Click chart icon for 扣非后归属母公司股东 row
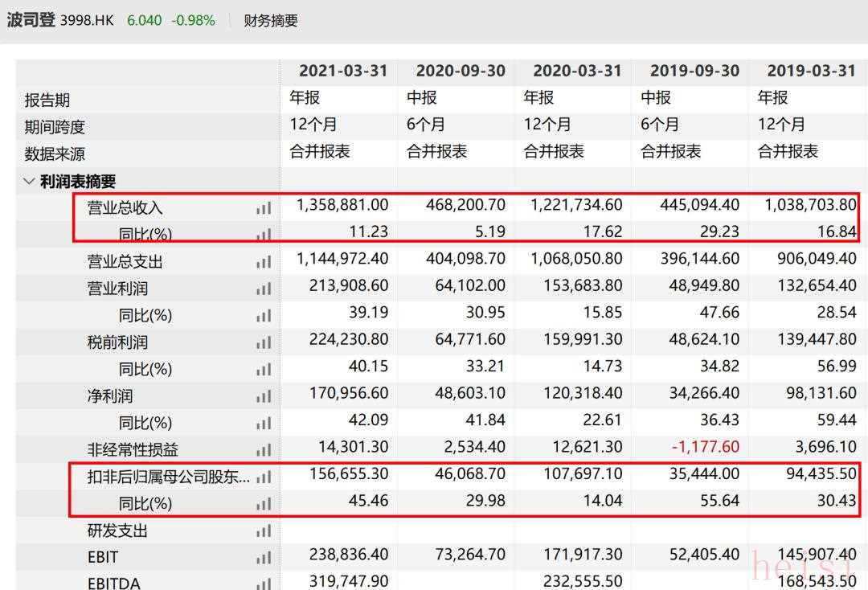Image resolution: width=868 pixels, height=590 pixels. [x=264, y=477]
